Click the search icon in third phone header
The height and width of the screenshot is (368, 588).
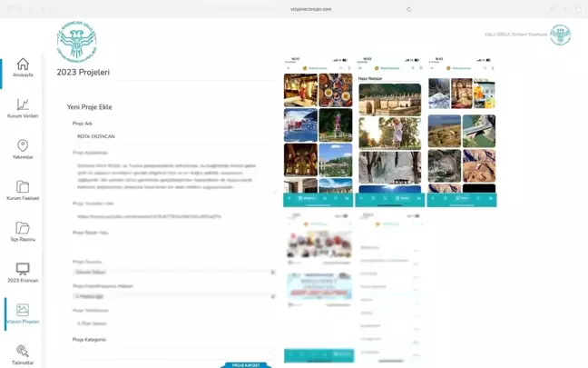485,68
